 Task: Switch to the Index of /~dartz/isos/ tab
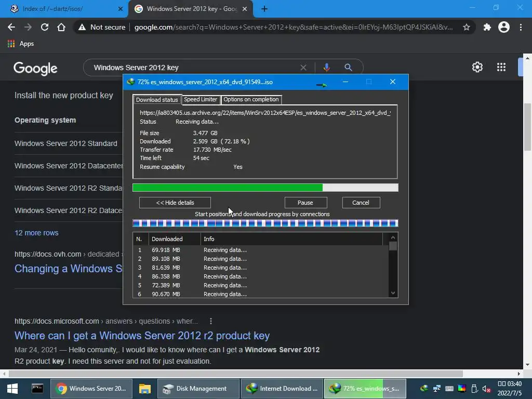[x=64, y=9]
